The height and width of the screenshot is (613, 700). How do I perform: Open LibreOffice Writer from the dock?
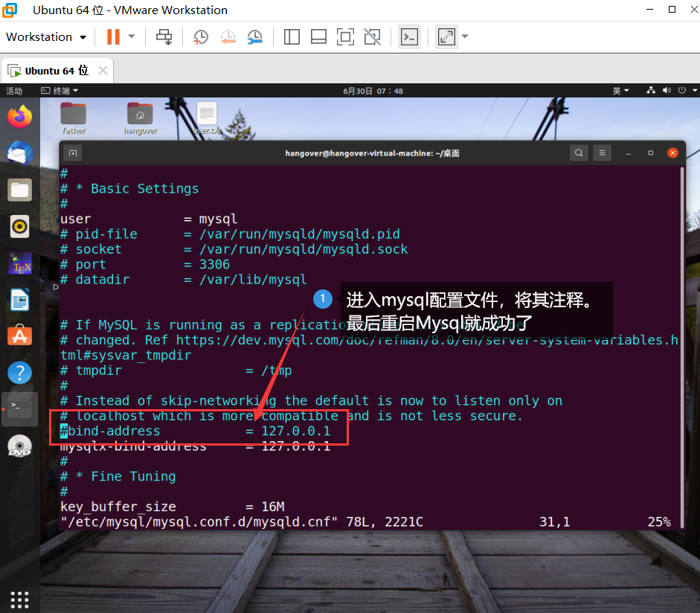[x=19, y=300]
